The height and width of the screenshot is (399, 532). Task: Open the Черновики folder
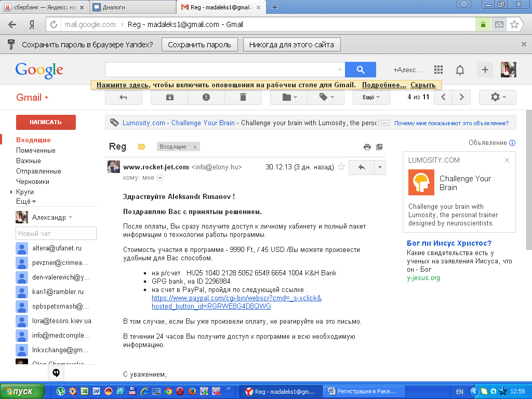33,181
